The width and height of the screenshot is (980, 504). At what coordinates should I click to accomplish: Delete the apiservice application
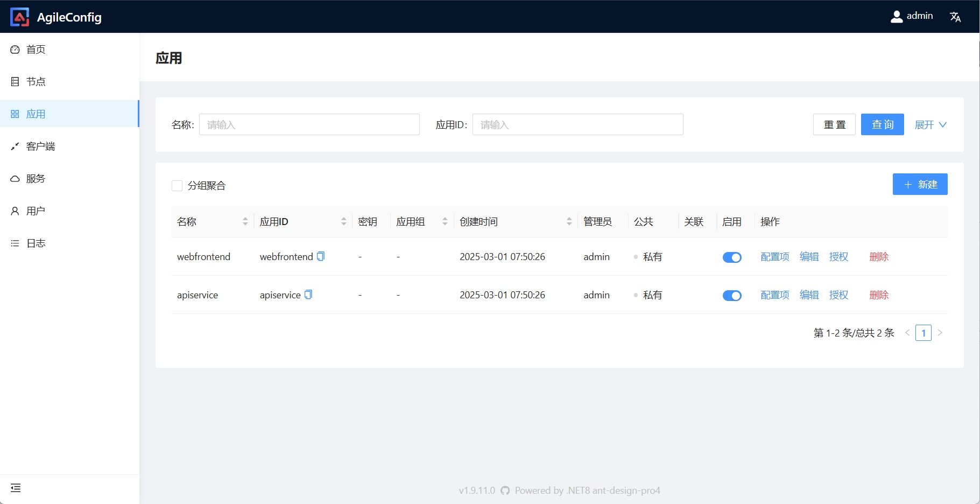pos(879,295)
